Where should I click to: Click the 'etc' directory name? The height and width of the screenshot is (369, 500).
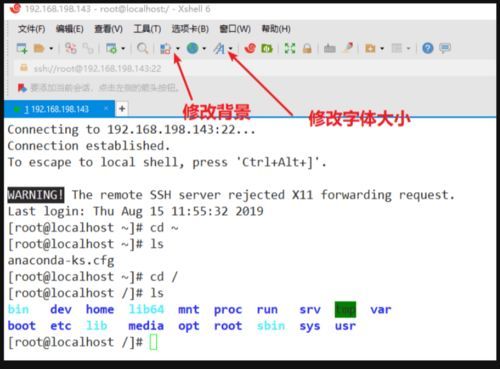coord(61,326)
